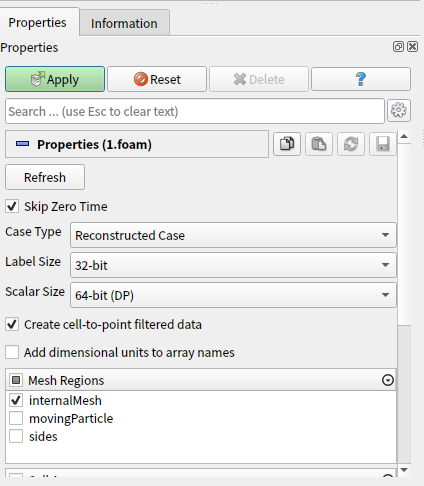Toggle advanced properties gear icon

click(x=399, y=111)
